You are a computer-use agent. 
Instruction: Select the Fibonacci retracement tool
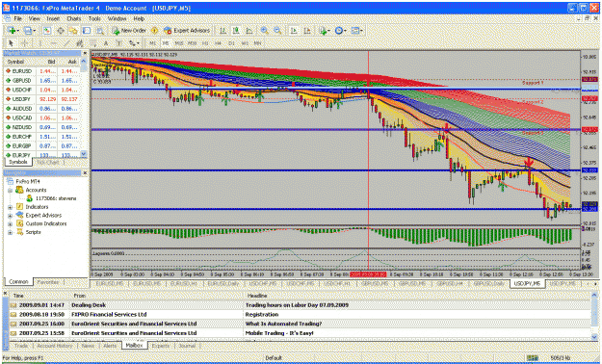tap(92, 43)
